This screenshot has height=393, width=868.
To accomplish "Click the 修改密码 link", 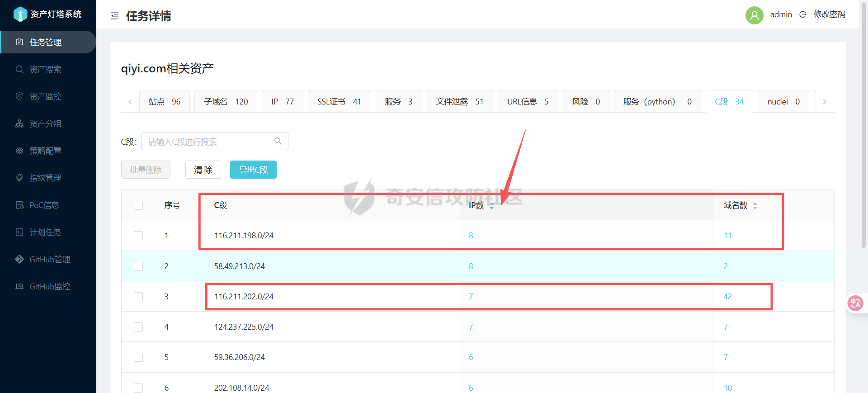I will tap(829, 14).
